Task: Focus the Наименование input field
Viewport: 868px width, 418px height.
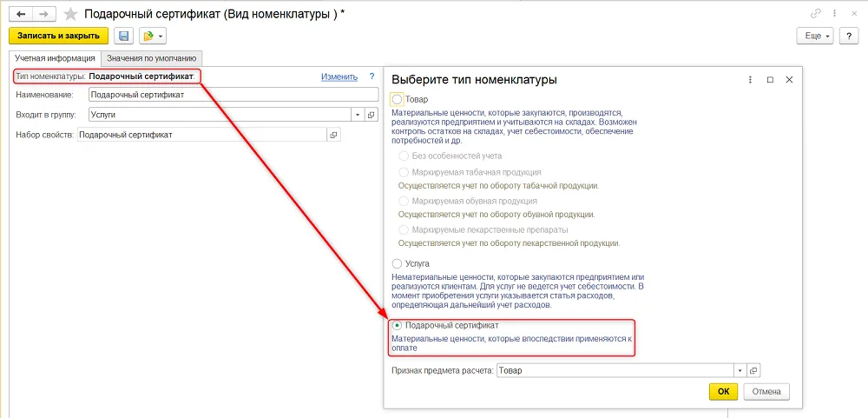Action: (x=233, y=95)
